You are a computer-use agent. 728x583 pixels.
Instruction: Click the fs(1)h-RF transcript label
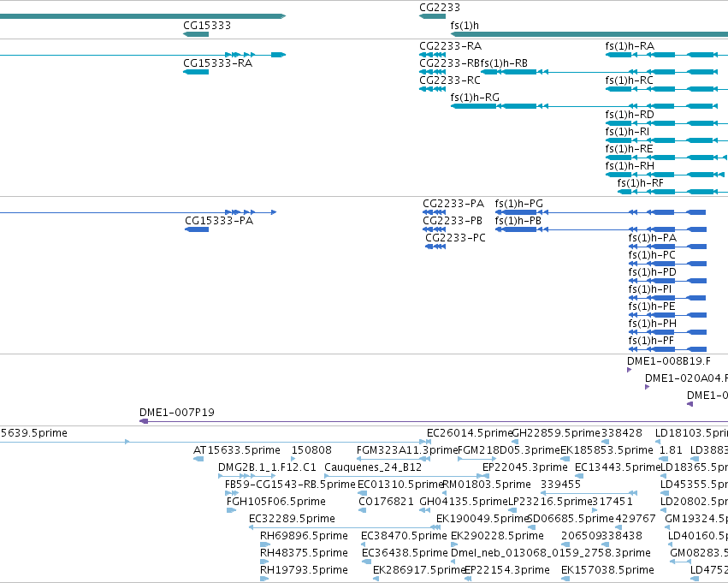click(x=641, y=183)
